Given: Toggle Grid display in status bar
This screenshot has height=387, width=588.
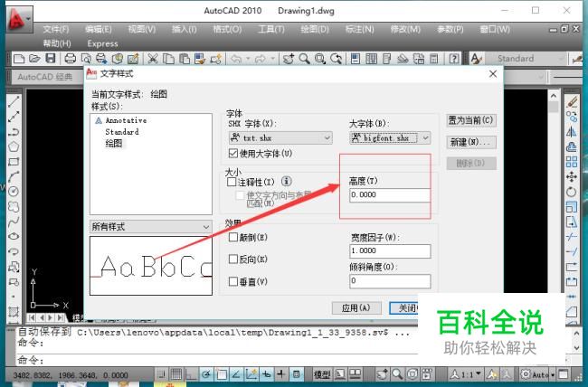Looking at the screenshot, I should 176,373.
